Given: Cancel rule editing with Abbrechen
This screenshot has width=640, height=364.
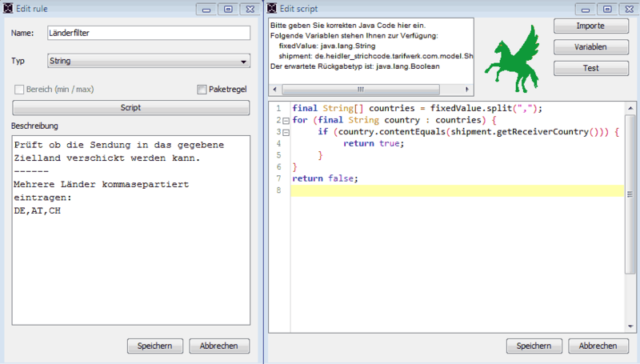Looking at the screenshot, I should 219,346.
